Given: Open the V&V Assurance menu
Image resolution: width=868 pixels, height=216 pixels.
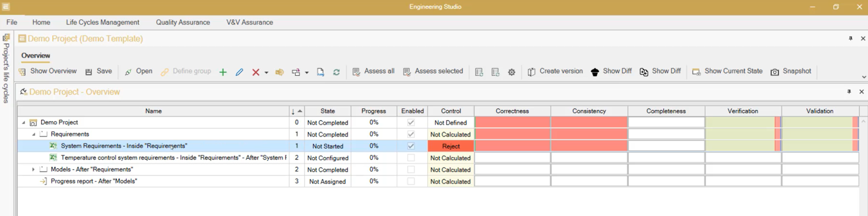Looking at the screenshot, I should click(x=250, y=22).
